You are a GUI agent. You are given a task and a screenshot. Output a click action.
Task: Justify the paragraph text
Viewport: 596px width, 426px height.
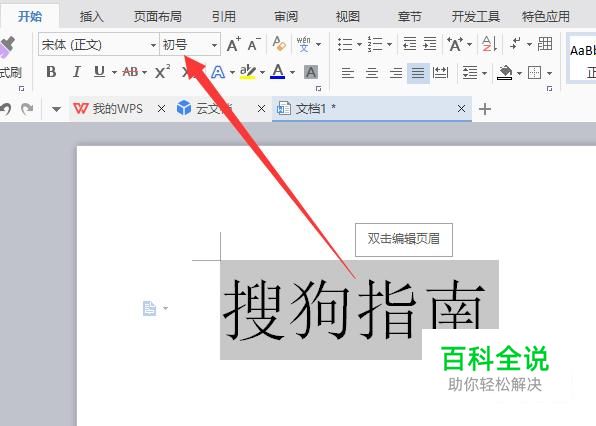click(x=418, y=73)
